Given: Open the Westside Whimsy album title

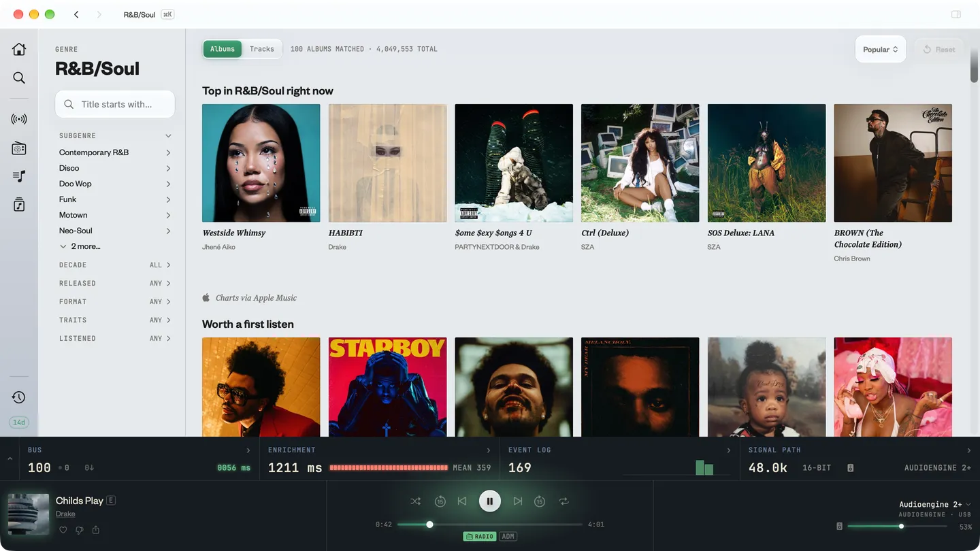Looking at the screenshot, I should tap(234, 233).
